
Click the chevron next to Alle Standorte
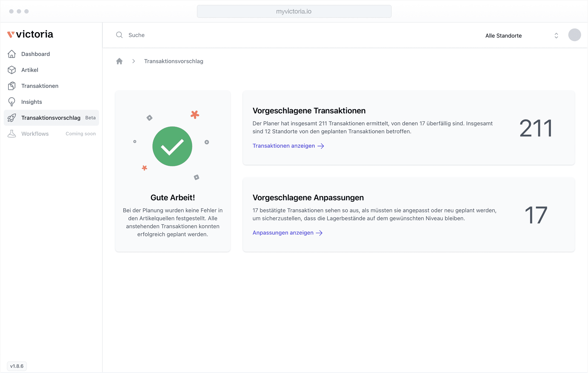coord(556,35)
